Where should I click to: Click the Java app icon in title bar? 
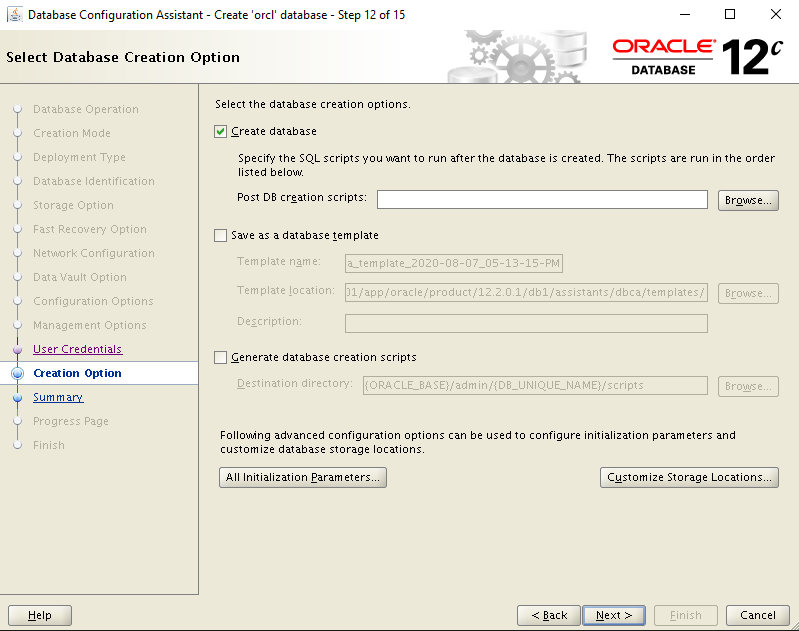[15, 15]
